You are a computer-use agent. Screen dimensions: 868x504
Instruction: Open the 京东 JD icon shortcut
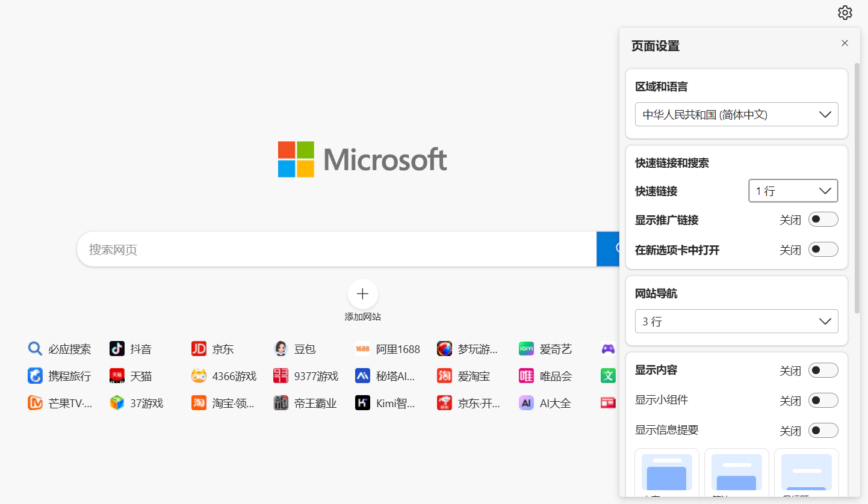pos(199,349)
